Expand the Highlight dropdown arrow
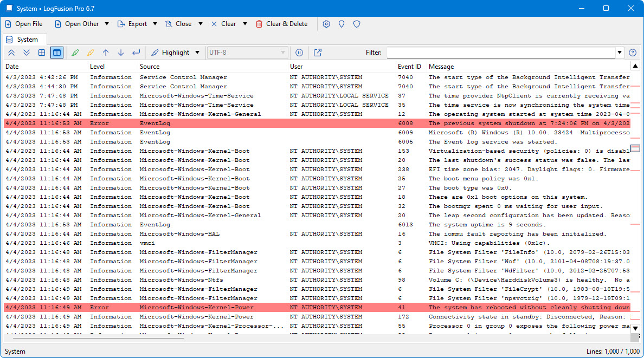Viewport: 644px width, 358px height. click(x=197, y=53)
